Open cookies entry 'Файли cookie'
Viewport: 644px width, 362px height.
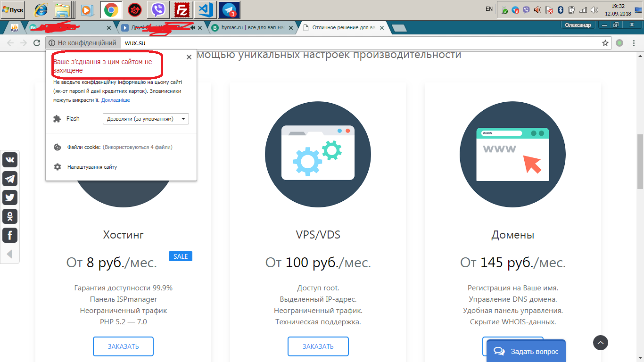tap(83, 147)
